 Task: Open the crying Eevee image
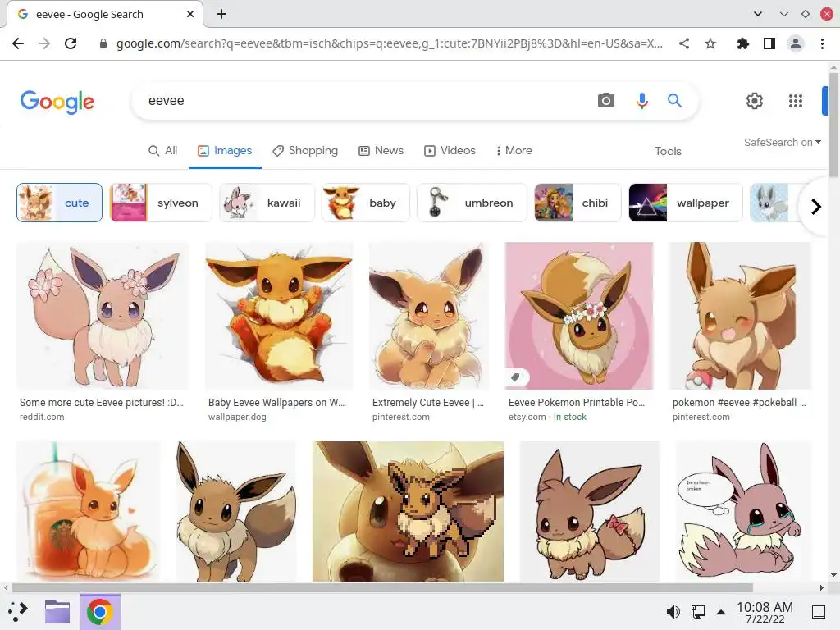tap(743, 511)
